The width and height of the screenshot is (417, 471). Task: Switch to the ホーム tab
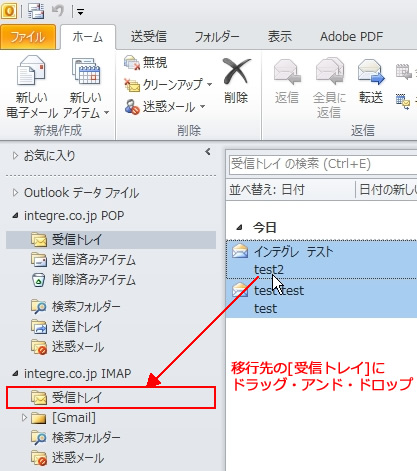tap(88, 37)
